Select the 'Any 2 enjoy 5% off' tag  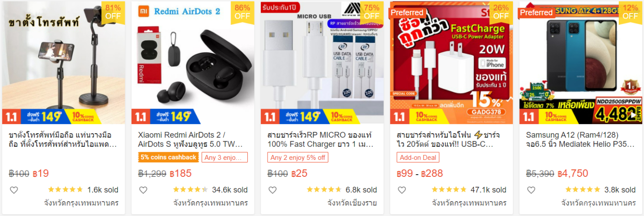[298, 157]
